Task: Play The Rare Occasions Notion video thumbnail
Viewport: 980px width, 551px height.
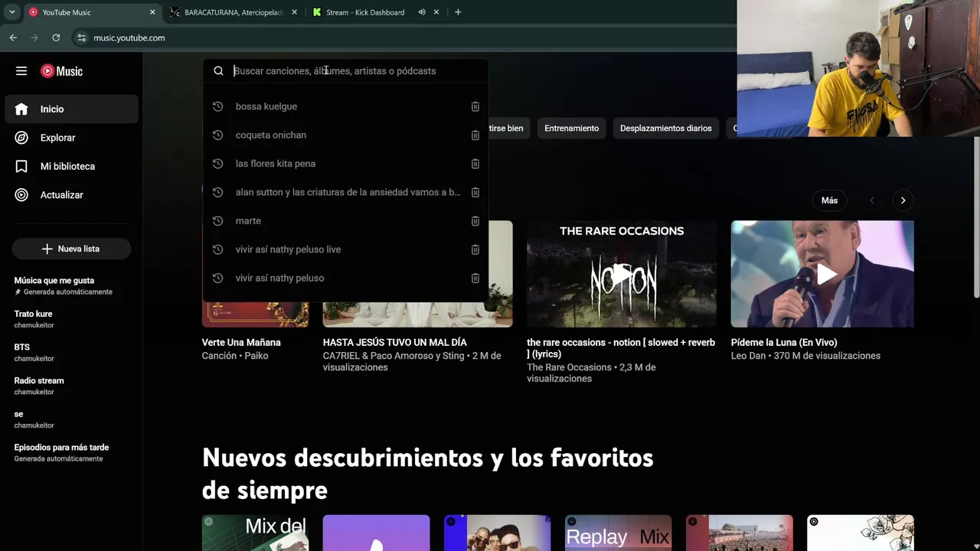Action: [x=622, y=274]
